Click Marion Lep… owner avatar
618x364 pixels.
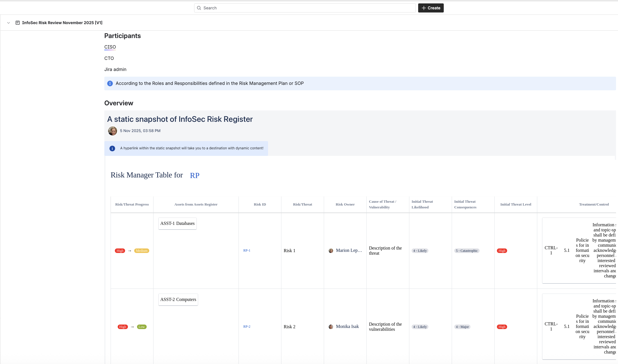331,251
